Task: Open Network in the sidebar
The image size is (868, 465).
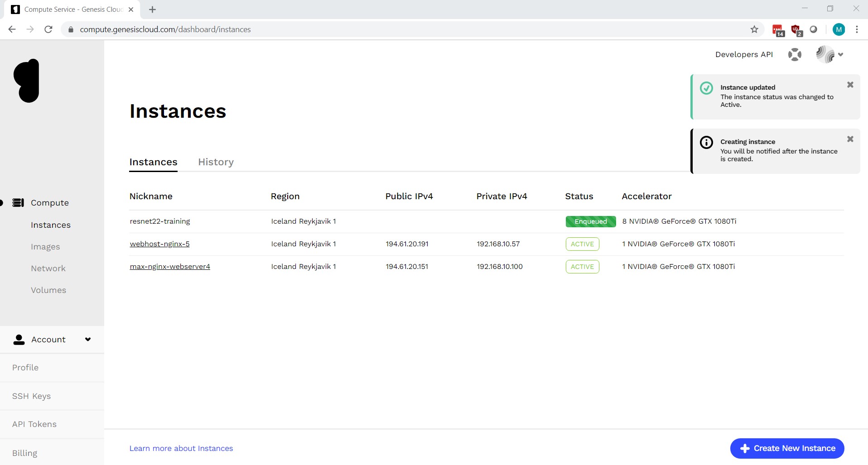Action: 48,268
